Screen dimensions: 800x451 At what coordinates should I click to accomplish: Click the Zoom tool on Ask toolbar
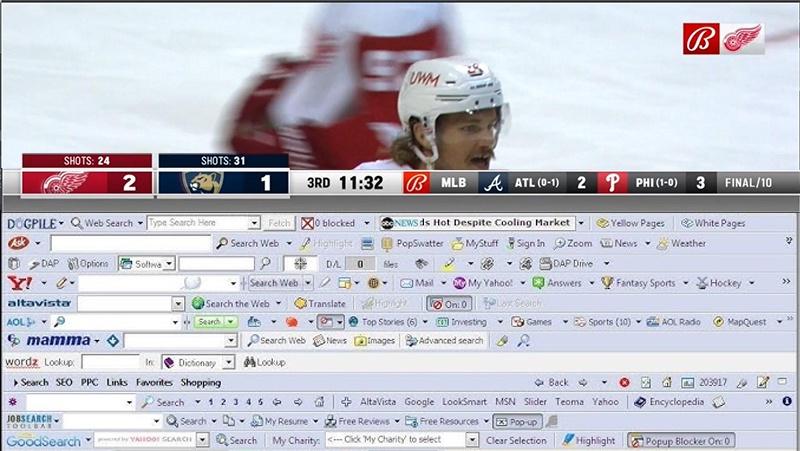point(573,243)
